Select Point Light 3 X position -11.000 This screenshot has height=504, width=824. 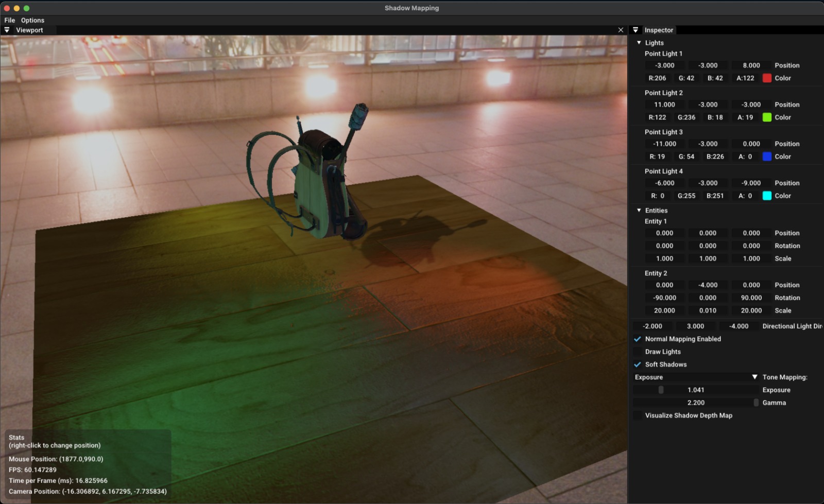[665, 144]
